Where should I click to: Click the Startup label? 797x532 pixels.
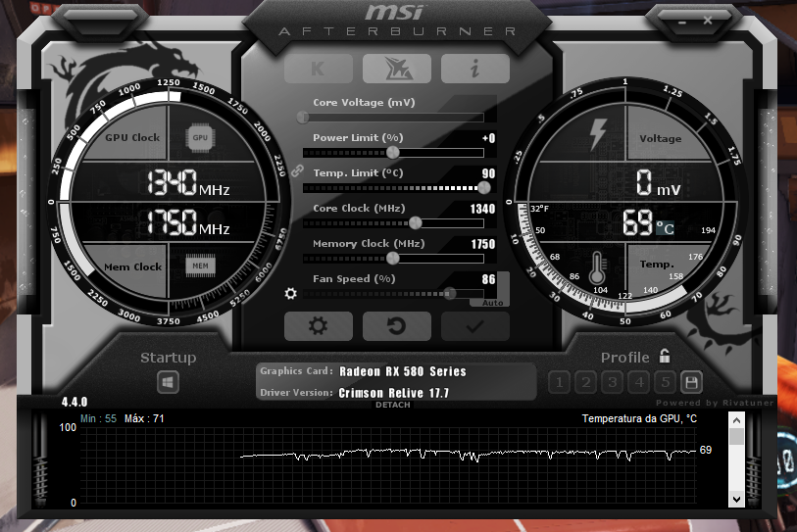pyautogui.click(x=169, y=358)
